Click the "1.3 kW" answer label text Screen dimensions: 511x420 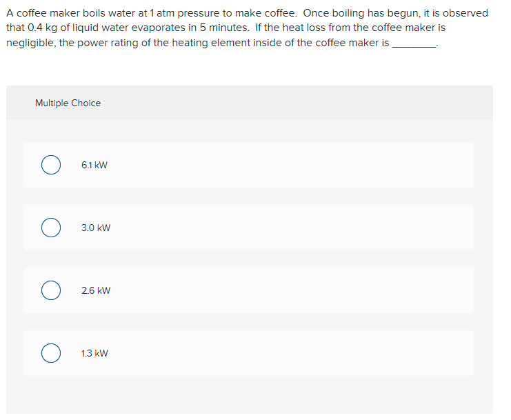(94, 353)
